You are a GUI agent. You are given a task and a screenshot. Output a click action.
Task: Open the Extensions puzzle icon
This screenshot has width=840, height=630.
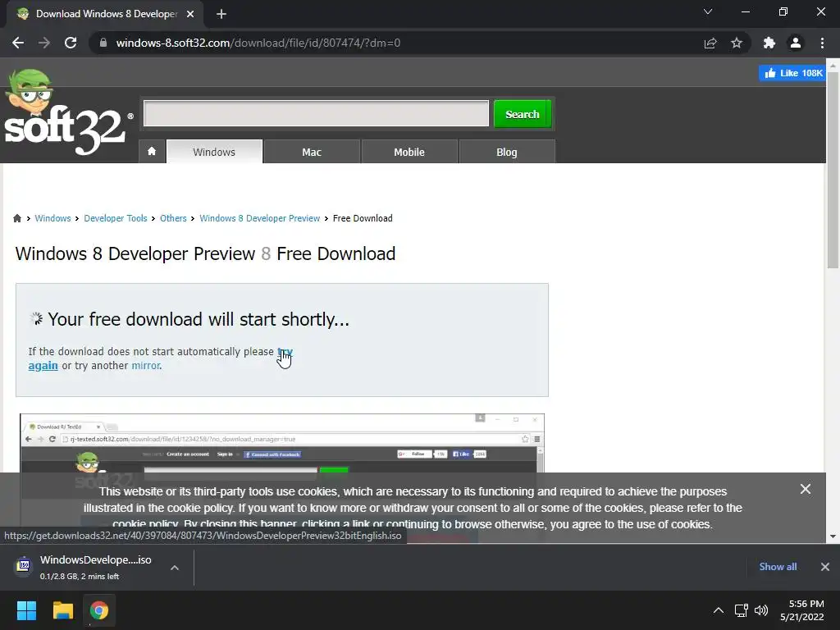point(769,43)
